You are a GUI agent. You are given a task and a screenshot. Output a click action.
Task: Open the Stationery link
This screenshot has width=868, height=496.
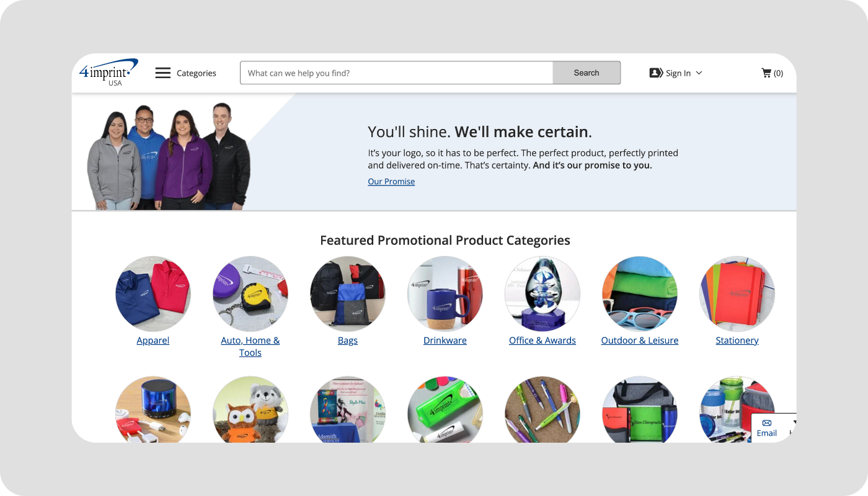pos(737,340)
